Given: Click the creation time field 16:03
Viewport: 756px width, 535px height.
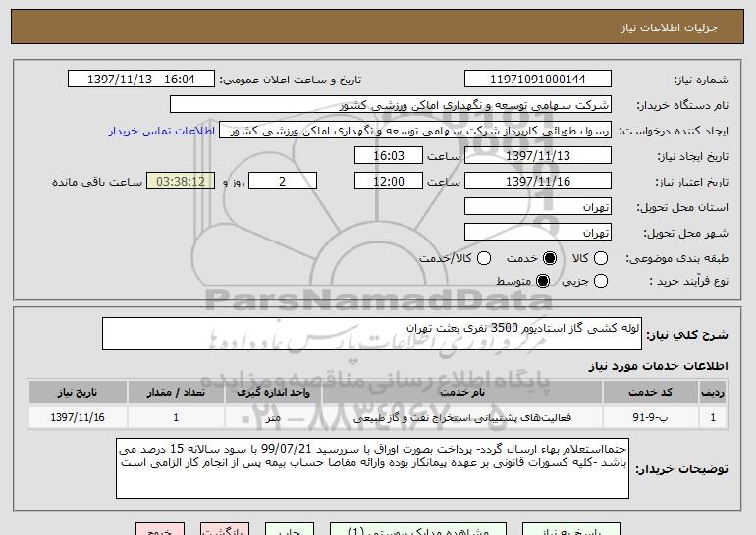Looking at the screenshot, I should point(389,156).
